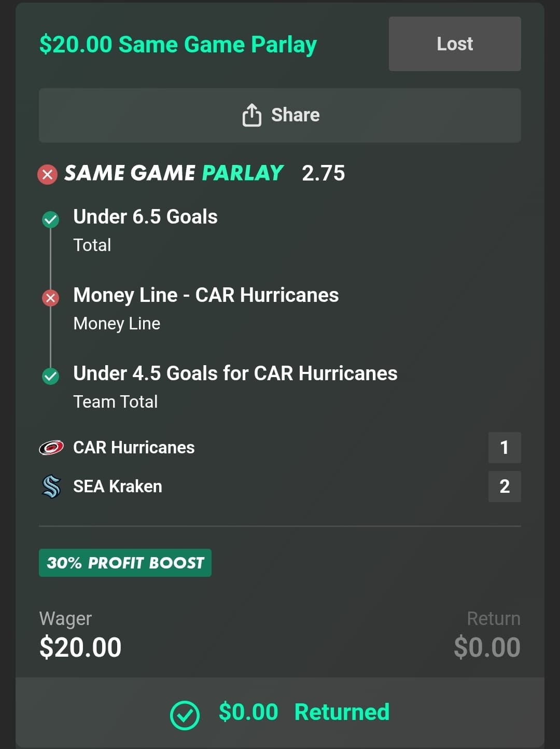Click the Carolina Hurricanes team logo

51,447
